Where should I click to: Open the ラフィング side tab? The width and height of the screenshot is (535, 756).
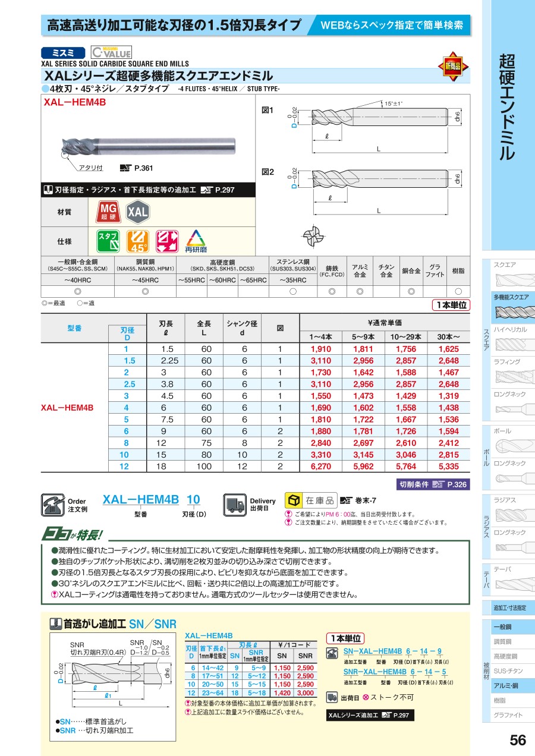click(x=509, y=370)
